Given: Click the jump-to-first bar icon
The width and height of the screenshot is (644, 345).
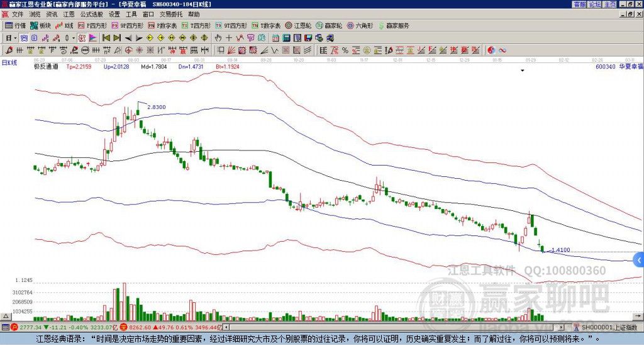Looking at the screenshot, I should point(106,38).
